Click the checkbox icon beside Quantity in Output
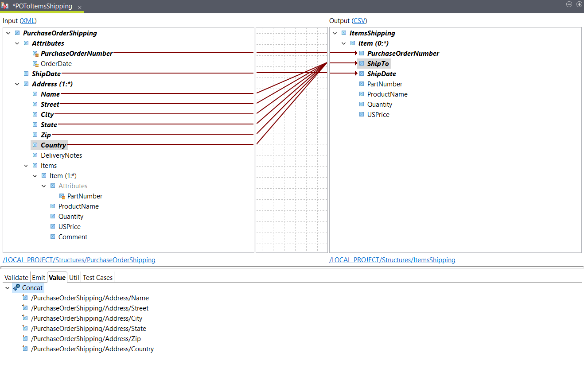The height and width of the screenshot is (392, 584). (x=362, y=104)
